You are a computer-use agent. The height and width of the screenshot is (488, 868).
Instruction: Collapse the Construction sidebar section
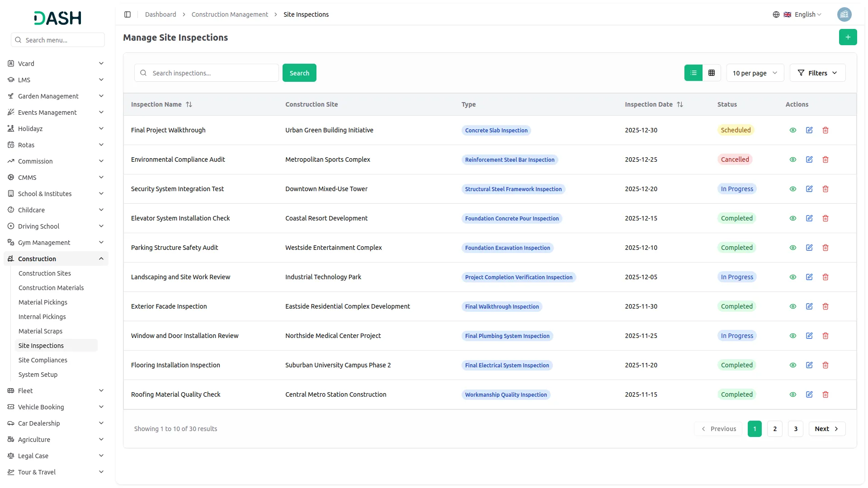[101, 259]
